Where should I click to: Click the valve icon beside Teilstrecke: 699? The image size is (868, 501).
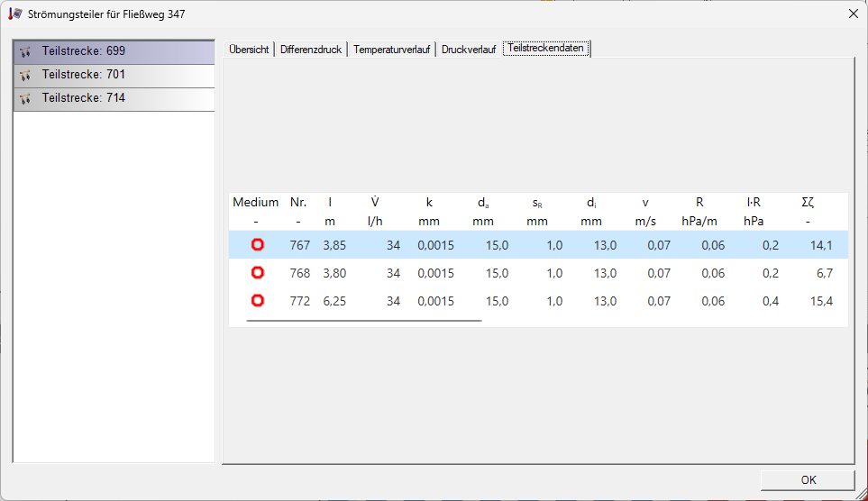[x=25, y=52]
